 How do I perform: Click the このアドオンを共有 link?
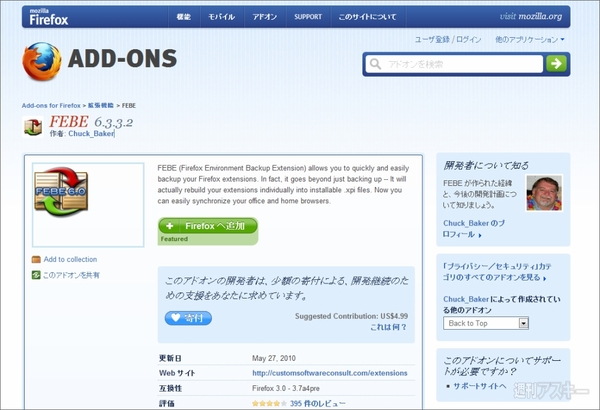[71, 275]
